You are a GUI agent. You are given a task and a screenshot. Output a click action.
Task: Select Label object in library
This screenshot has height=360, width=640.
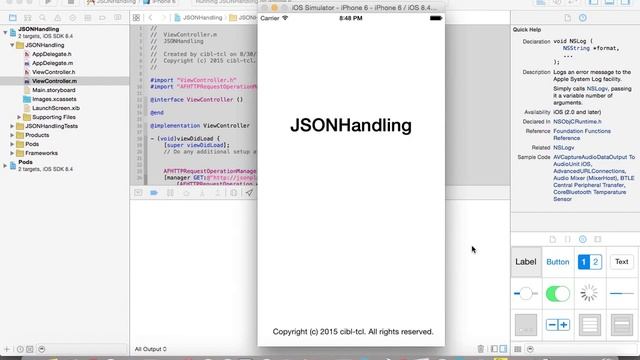(x=526, y=262)
